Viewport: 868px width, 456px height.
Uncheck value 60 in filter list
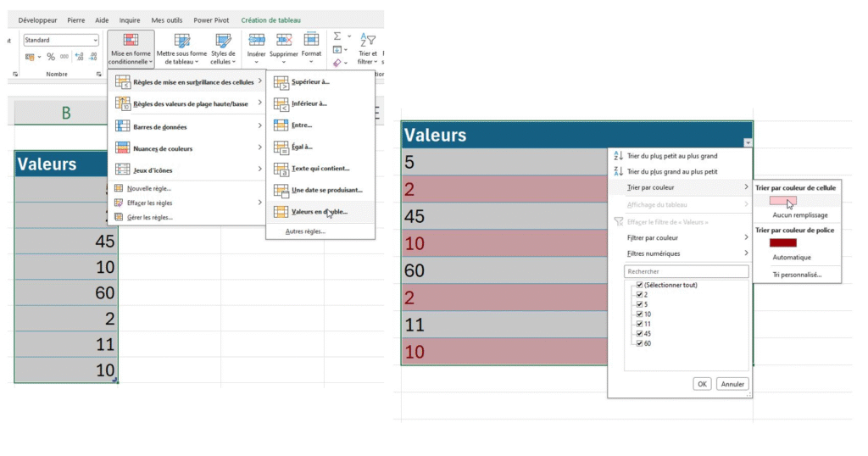point(639,343)
